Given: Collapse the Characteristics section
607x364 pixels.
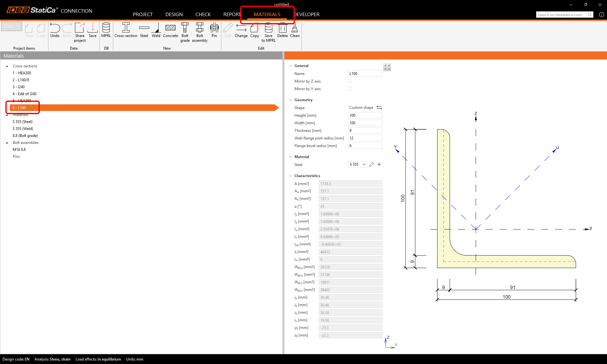Looking at the screenshot, I should pos(291,176).
